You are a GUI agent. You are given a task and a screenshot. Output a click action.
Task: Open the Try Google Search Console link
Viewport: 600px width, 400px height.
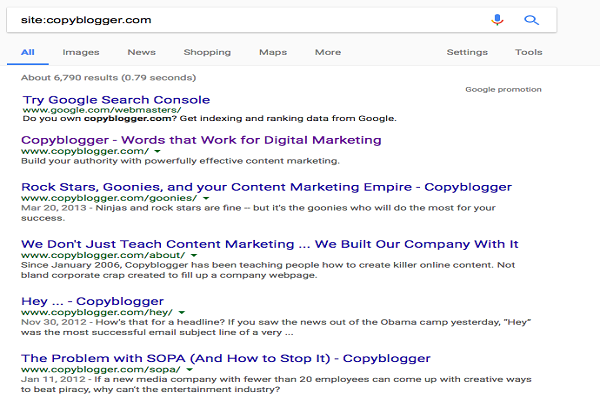tap(116, 100)
